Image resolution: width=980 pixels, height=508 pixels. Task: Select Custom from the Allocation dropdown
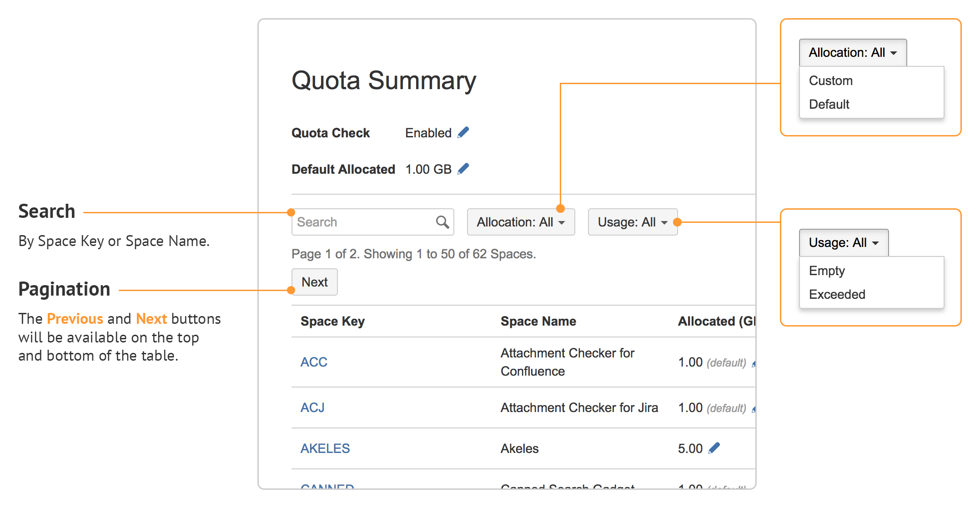(x=830, y=80)
